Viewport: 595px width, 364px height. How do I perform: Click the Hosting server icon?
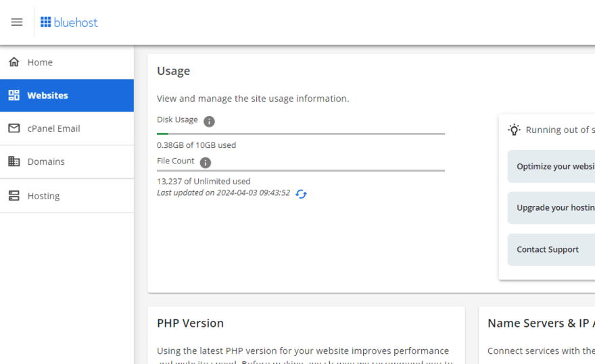coord(14,196)
